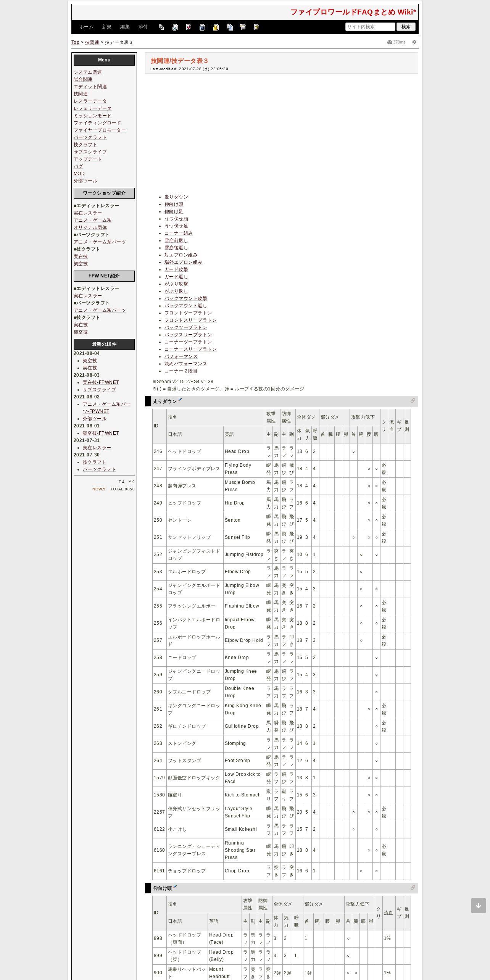Jump to コーナー組み in the contents list
The width and height of the screenshot is (490, 980).
179,233
